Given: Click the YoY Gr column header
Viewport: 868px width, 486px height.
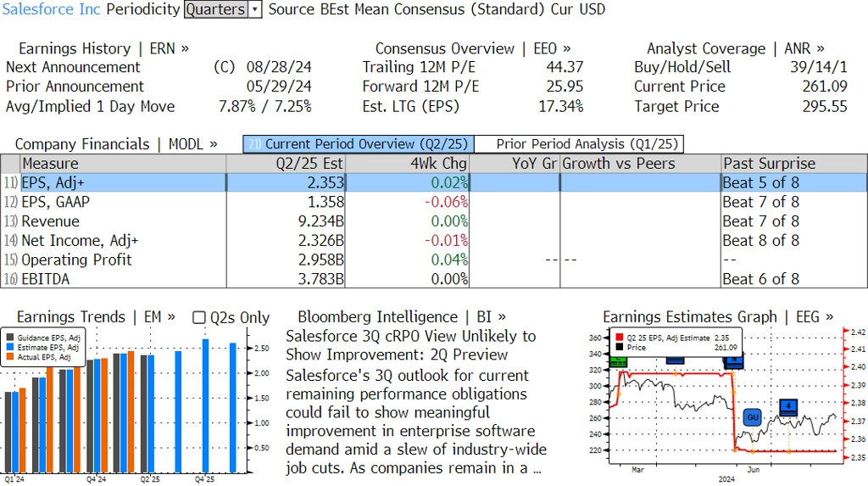Looking at the screenshot, I should coord(515,164).
